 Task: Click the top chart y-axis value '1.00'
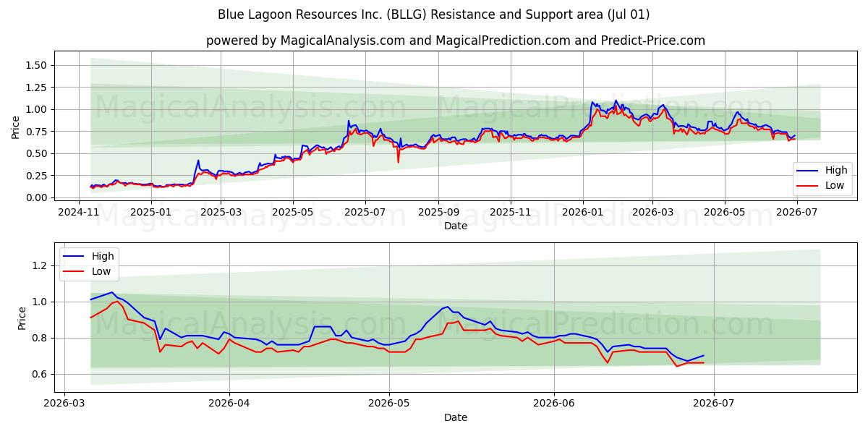point(38,109)
